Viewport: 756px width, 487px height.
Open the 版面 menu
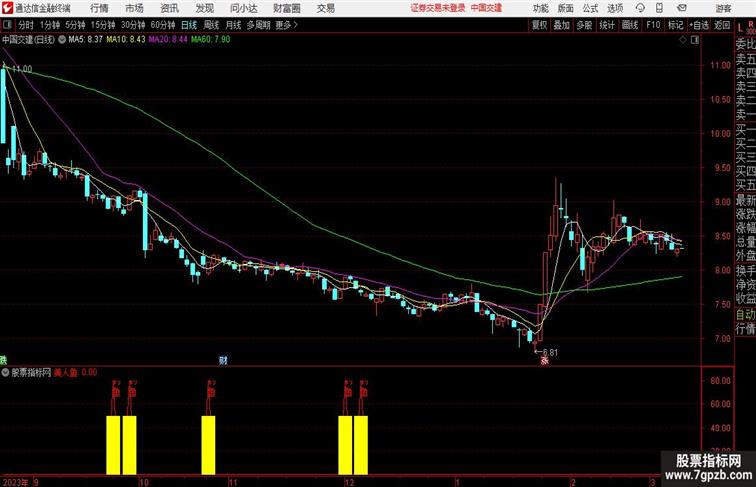[x=566, y=8]
